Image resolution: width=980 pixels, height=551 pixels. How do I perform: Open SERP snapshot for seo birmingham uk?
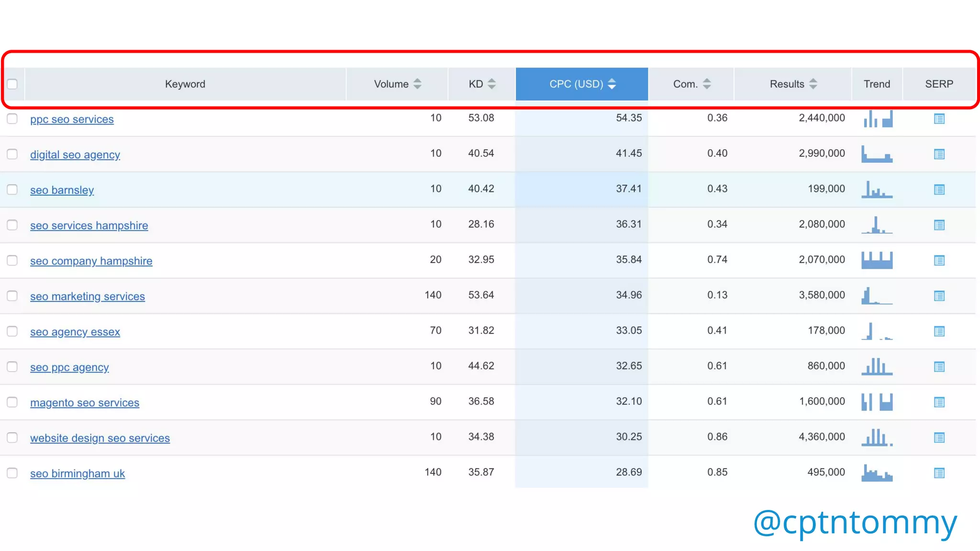939,473
